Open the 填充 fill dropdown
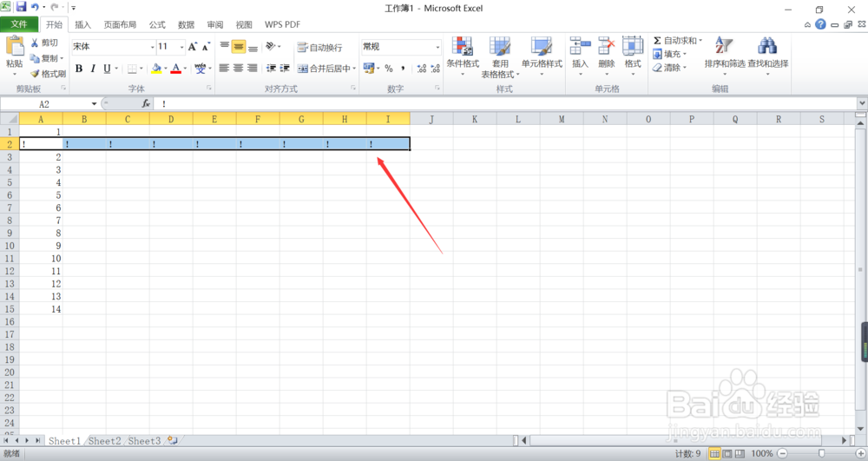Image resolution: width=868 pixels, height=461 pixels. tap(669, 54)
